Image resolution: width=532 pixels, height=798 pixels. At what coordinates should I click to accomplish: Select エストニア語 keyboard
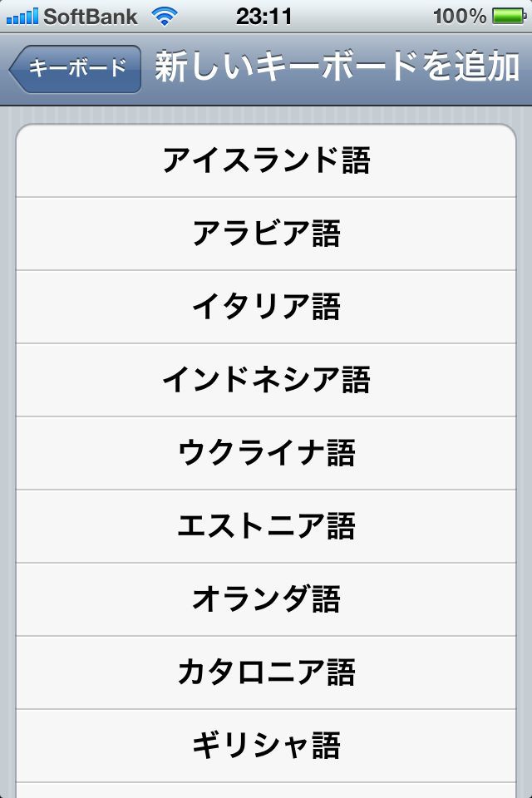266,526
